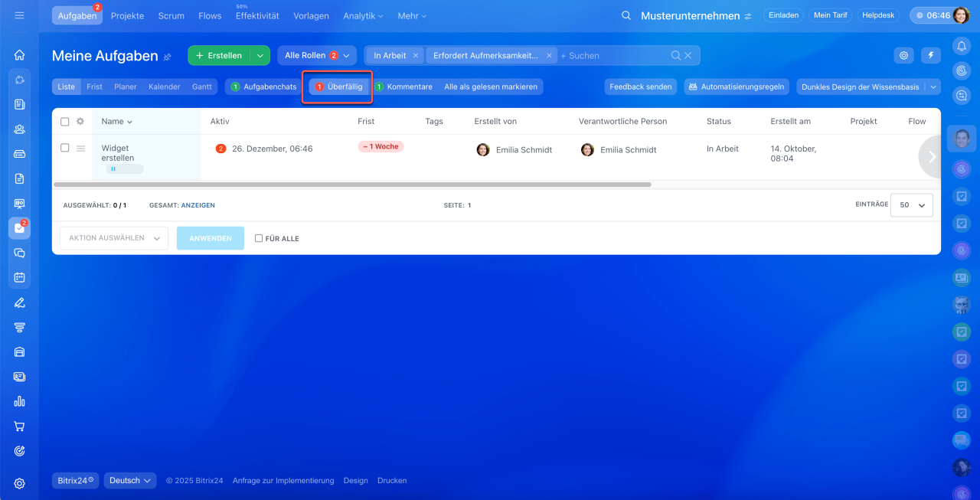Open the Einträge 50 page size dropdown
Viewport: 980px width, 500px height.
[912, 205]
